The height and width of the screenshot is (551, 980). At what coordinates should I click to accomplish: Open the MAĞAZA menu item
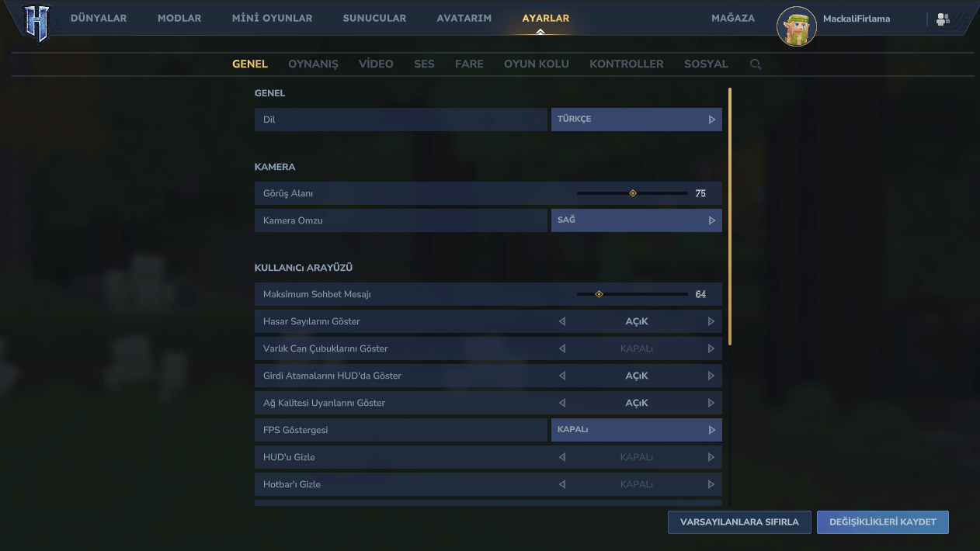(x=733, y=18)
